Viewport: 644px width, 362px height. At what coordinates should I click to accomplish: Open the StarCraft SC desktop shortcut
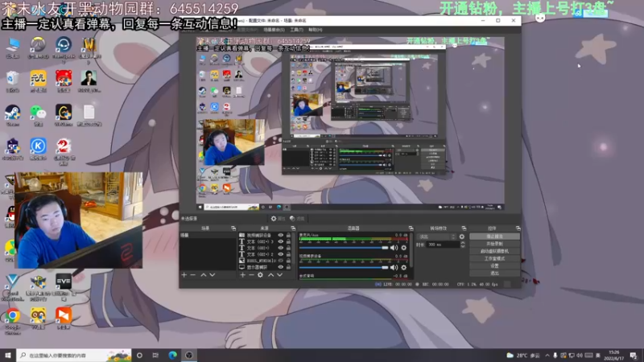13,148
